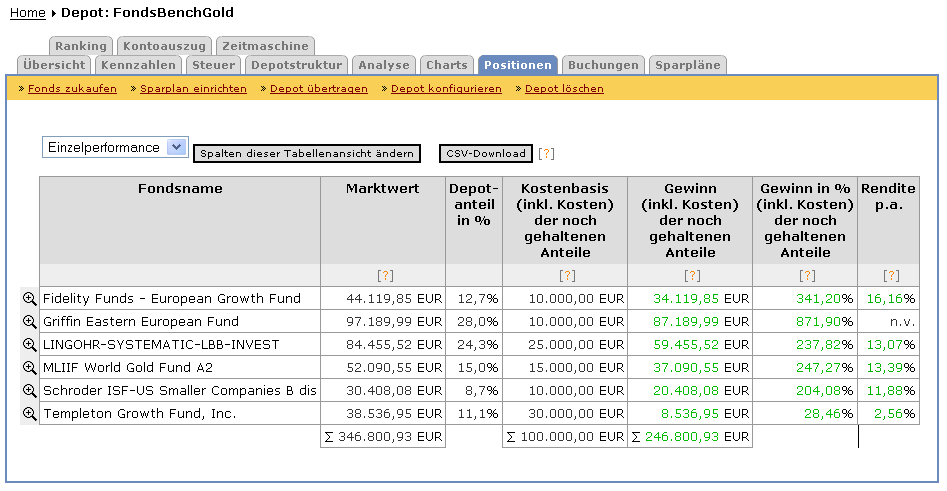Open help [?] under Rendite p.a. column
This screenshot has height=491, width=947.
891,275
